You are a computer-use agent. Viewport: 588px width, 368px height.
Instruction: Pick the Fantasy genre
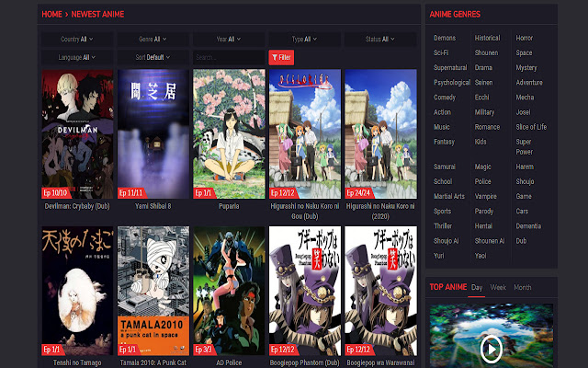[x=444, y=142]
